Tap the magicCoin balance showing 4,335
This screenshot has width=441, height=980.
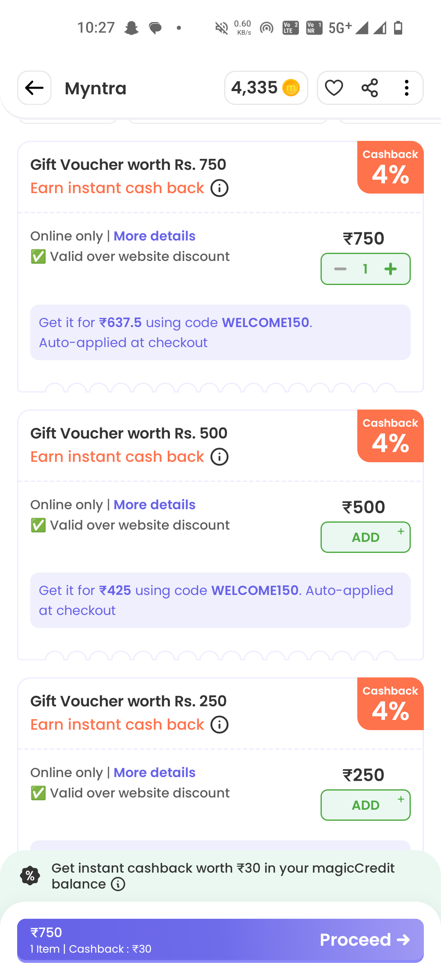coord(266,88)
